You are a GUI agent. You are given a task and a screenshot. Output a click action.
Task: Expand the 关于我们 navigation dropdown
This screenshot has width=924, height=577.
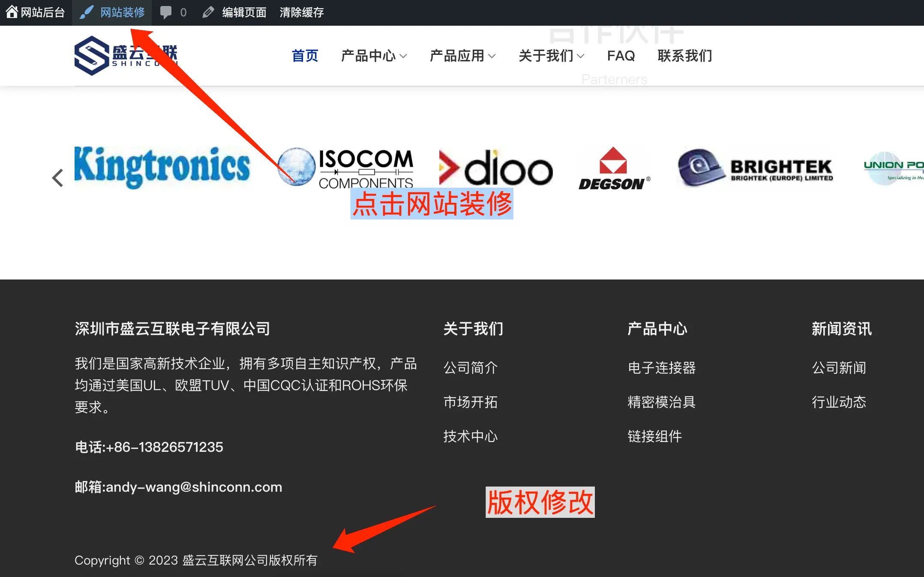pyautogui.click(x=551, y=56)
